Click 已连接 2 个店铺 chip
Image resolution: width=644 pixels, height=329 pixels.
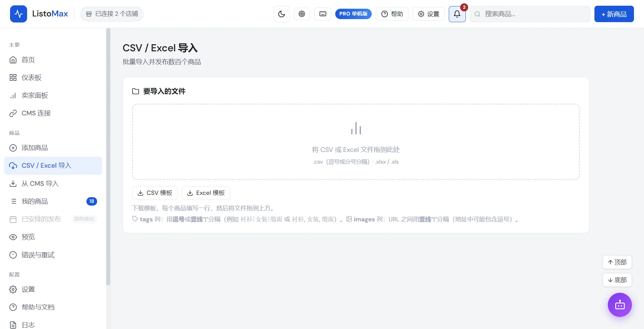coord(112,14)
